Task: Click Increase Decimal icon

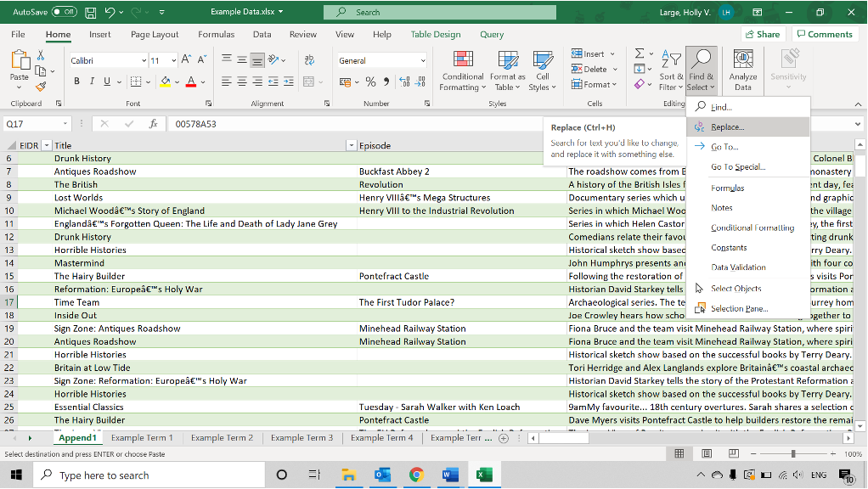Action: pyautogui.click(x=404, y=81)
